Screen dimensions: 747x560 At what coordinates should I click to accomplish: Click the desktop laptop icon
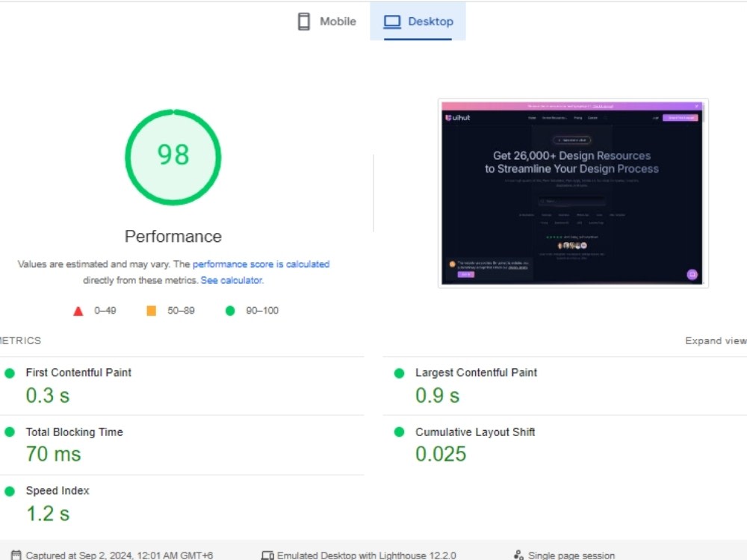pos(392,22)
